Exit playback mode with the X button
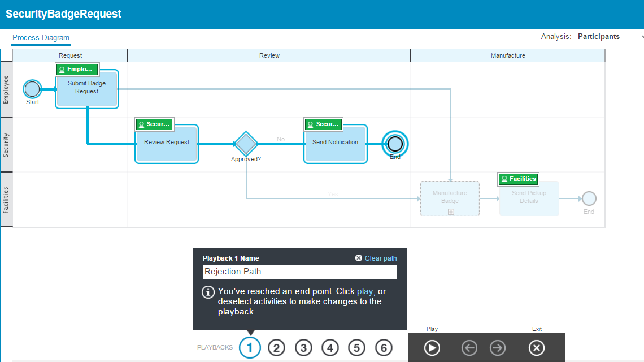644x362 pixels. [x=537, y=348]
